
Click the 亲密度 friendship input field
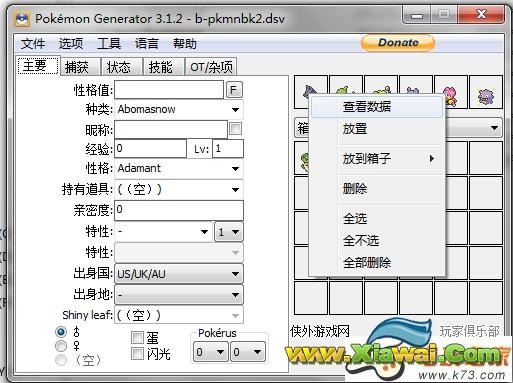[179, 210]
